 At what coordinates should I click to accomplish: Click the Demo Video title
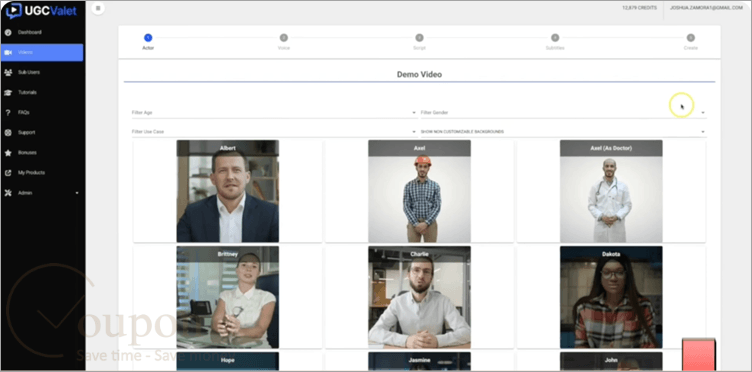419,75
